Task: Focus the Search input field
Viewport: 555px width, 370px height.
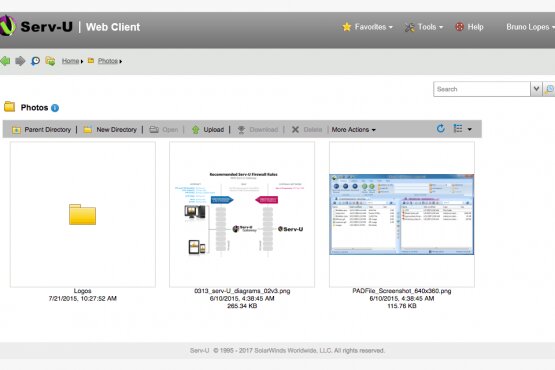Action: pos(482,89)
